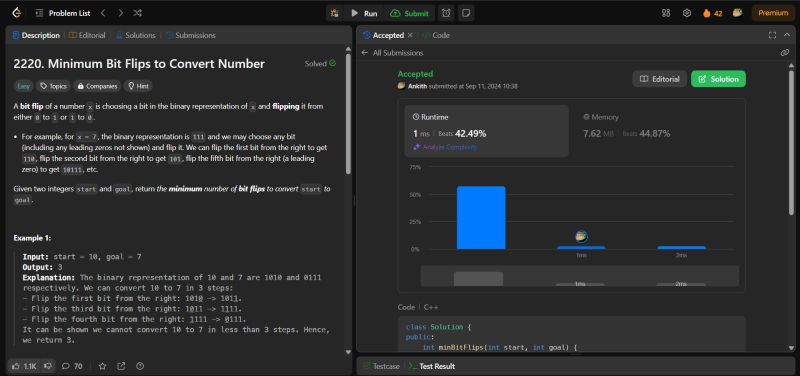Open the notes sticky icon
The width and height of the screenshot is (800, 376).
pyautogui.click(x=465, y=13)
